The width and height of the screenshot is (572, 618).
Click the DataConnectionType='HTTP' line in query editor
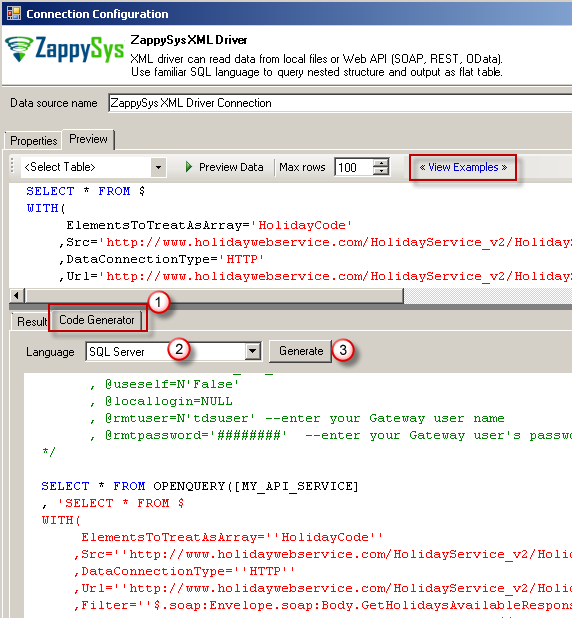click(x=161, y=259)
